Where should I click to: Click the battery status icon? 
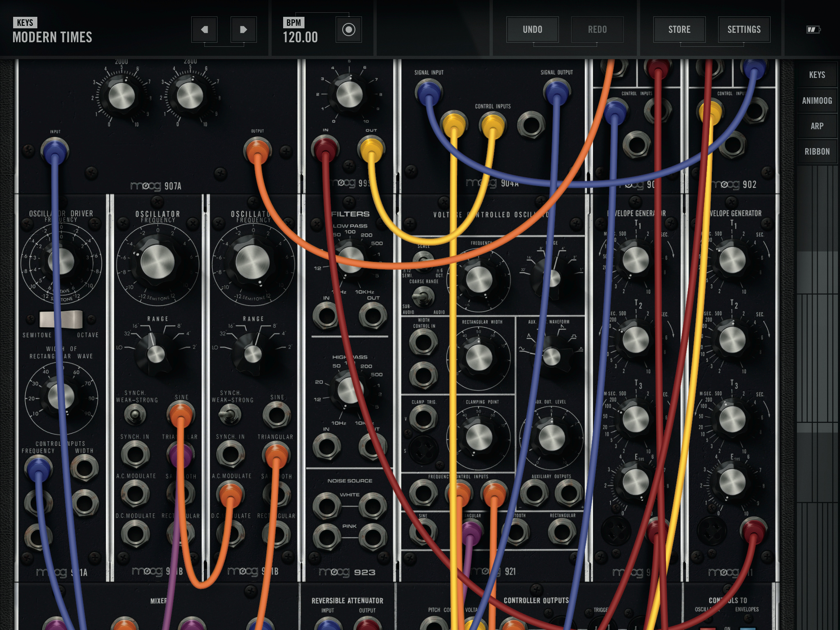pyautogui.click(x=813, y=30)
